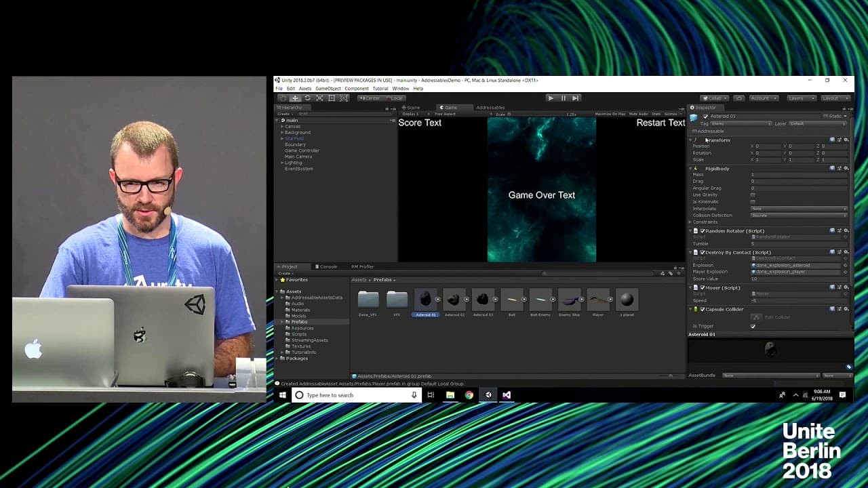This screenshot has width=868, height=488.
Task: Switch to the Addressables tab
Action: [x=490, y=108]
